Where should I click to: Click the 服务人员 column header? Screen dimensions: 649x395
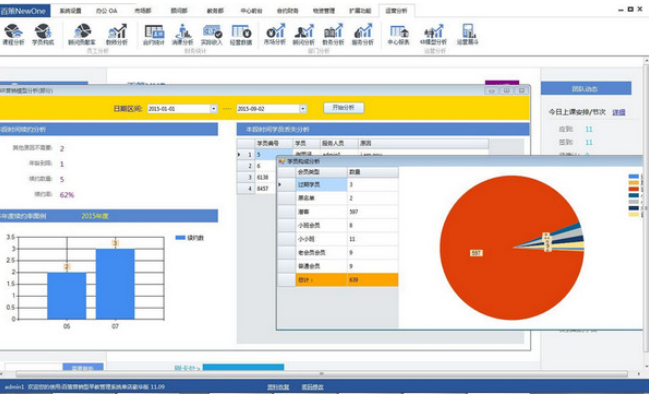(x=339, y=143)
